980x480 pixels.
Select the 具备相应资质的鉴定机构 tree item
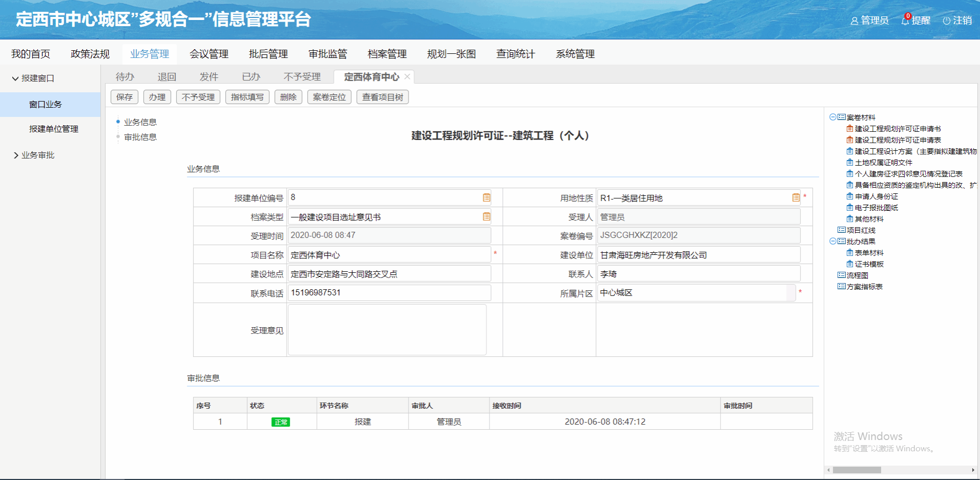tap(915, 185)
